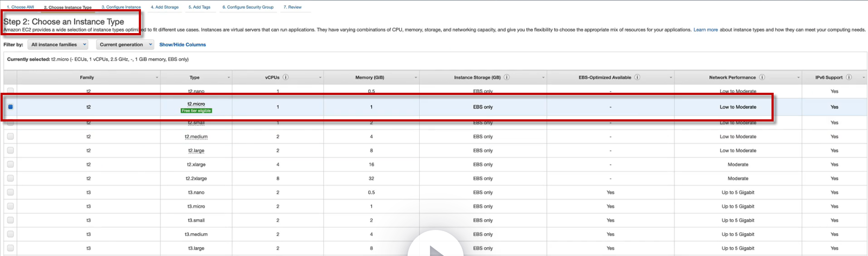Select the t2.2xlarge row checkbox

tap(10, 178)
